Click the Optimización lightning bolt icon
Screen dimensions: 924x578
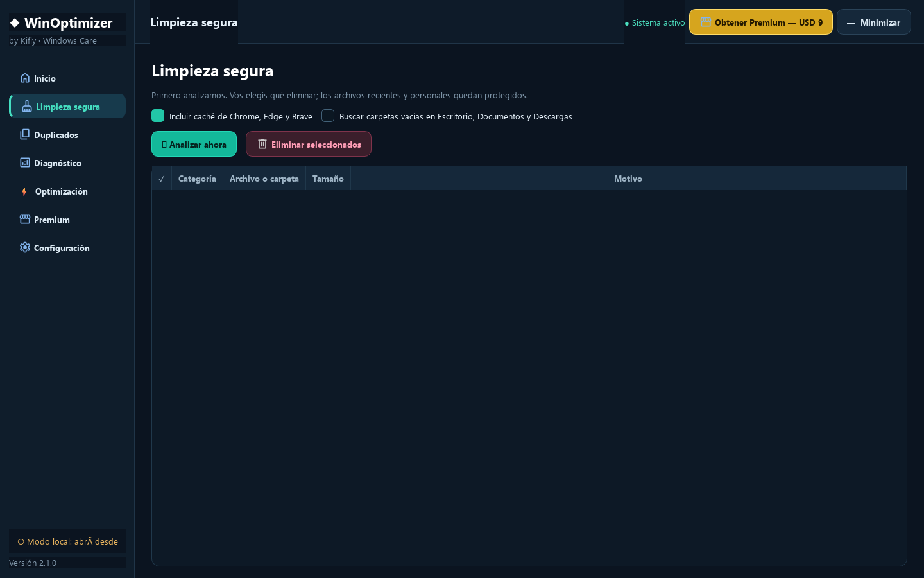tap(24, 191)
